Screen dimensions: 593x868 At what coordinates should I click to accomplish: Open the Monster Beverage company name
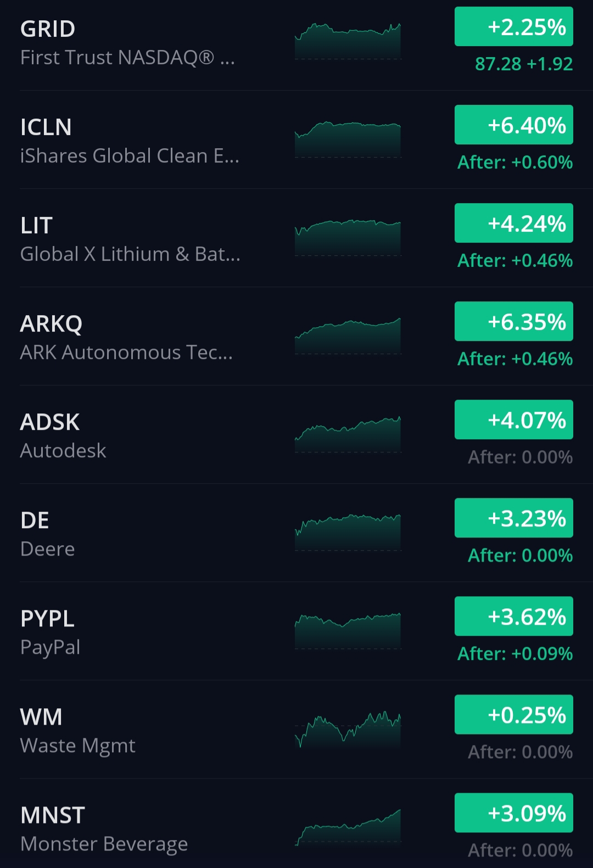tap(104, 844)
